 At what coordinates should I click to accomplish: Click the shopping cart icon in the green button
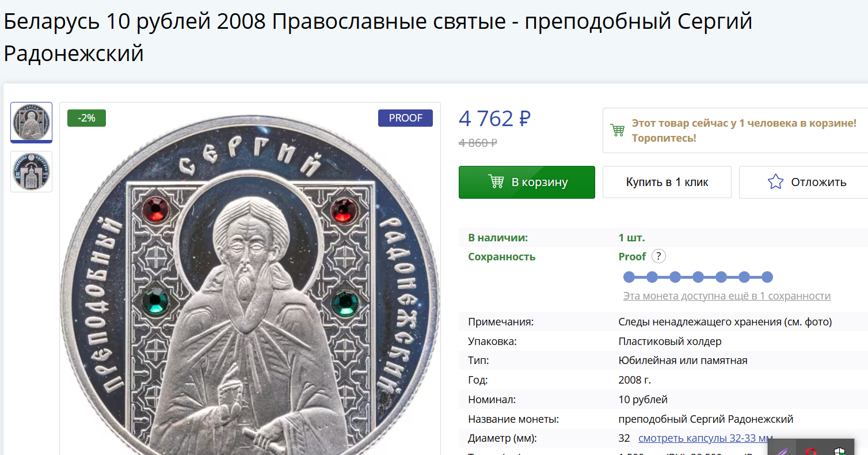(x=496, y=181)
